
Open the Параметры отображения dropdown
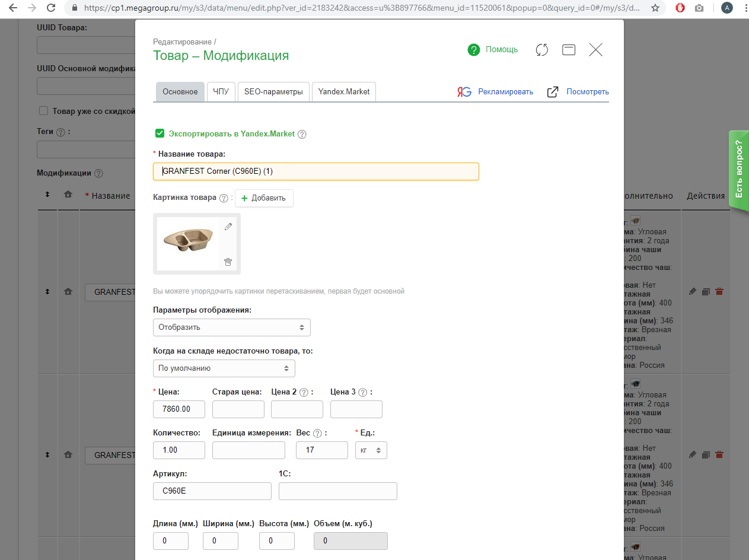tap(231, 327)
